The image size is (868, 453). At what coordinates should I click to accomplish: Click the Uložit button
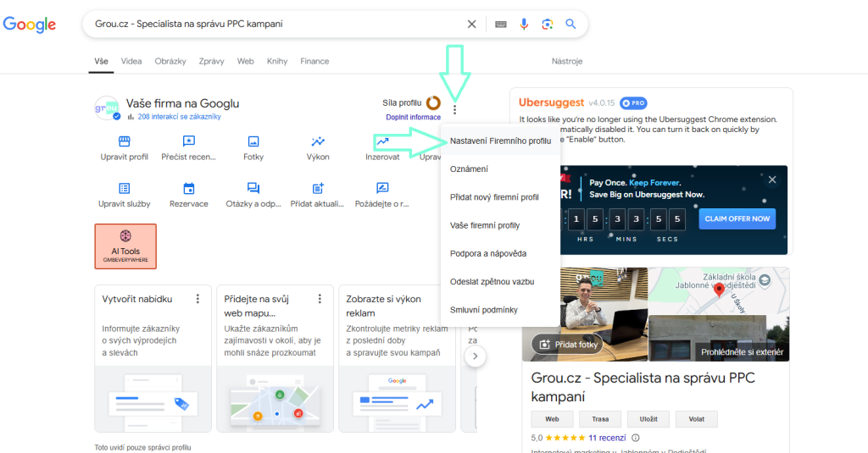coord(648,419)
